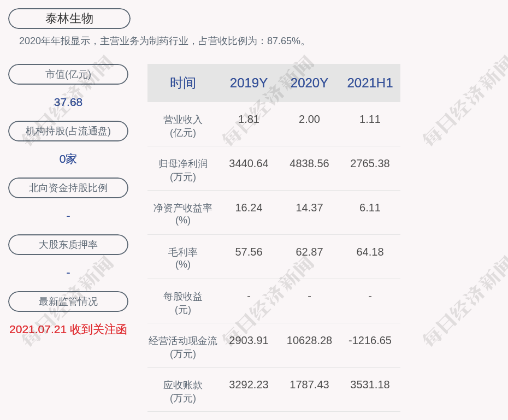This screenshot has width=508, height=420.
Task: Click the 37.68 market value figure
Action: coord(68,102)
